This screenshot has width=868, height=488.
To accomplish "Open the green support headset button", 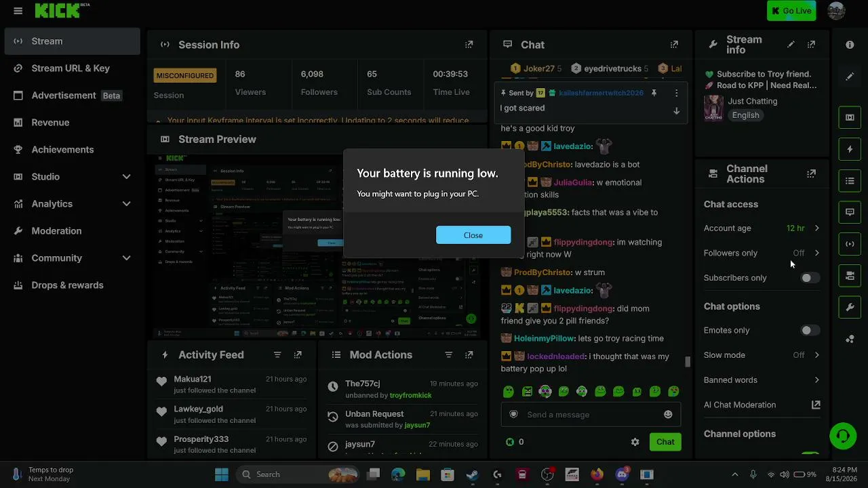I will [x=843, y=436].
